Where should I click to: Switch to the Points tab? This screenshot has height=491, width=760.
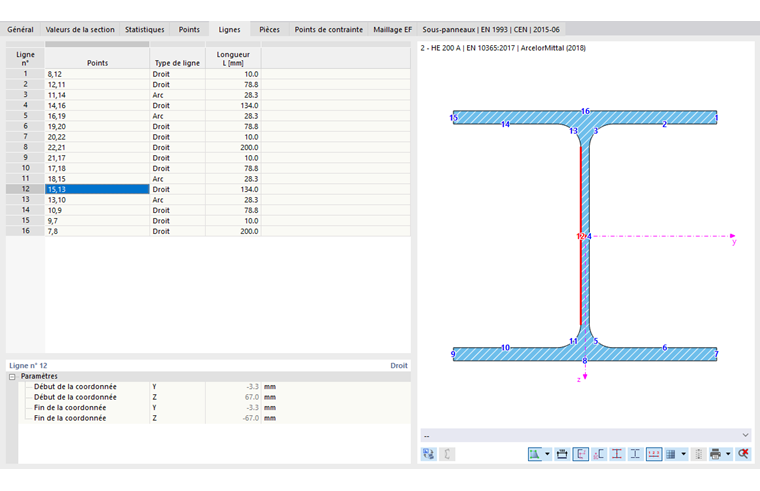point(189,30)
